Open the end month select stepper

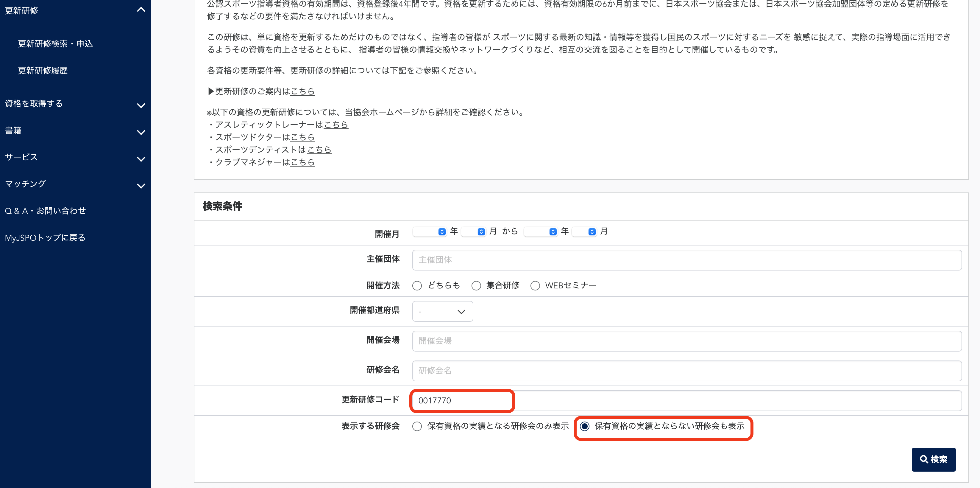click(x=592, y=231)
